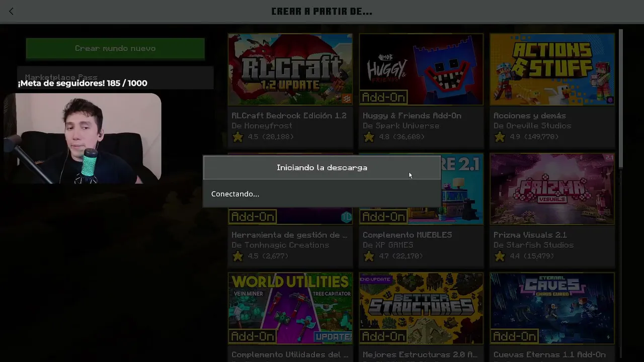Select the Complemento MUEBLES title
Image resolution: width=644 pixels, height=362 pixels.
click(x=408, y=235)
